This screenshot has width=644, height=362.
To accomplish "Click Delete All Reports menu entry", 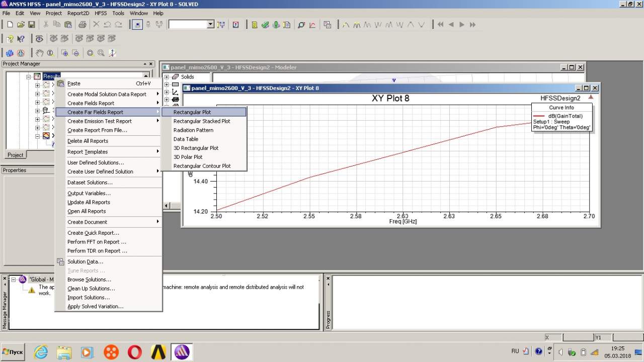I will pyautogui.click(x=88, y=141).
